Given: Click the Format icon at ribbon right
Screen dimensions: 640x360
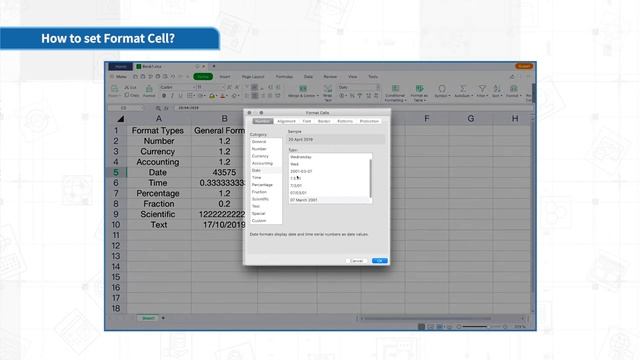Looking at the screenshot, I should 513,89.
